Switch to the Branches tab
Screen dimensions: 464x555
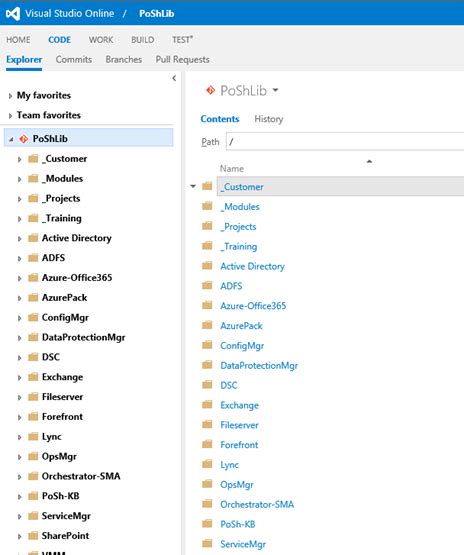click(x=124, y=59)
